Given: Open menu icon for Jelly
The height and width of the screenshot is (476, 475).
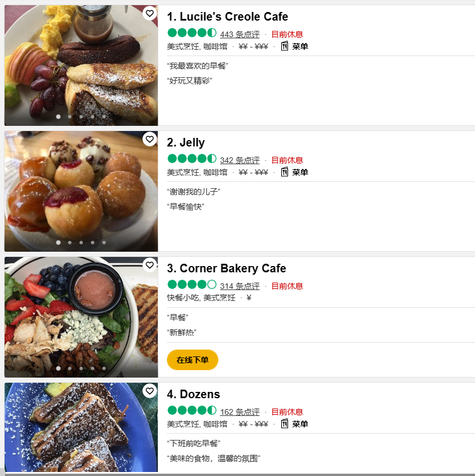Looking at the screenshot, I should (285, 172).
